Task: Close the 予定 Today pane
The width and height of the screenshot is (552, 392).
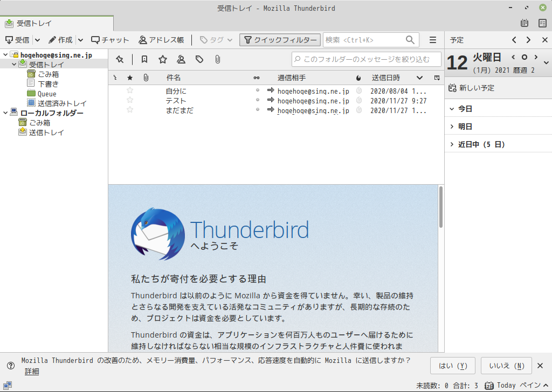Action: (x=544, y=40)
